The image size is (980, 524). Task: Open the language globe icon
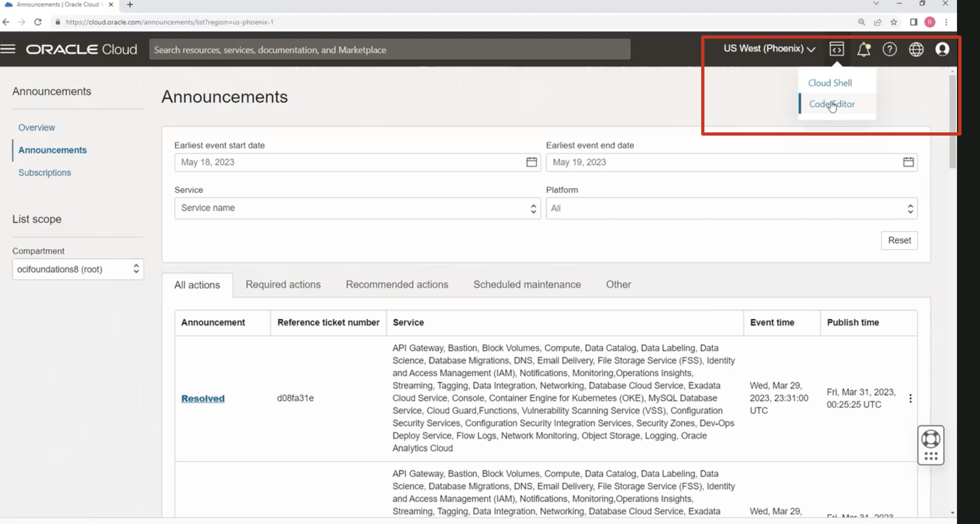(916, 49)
